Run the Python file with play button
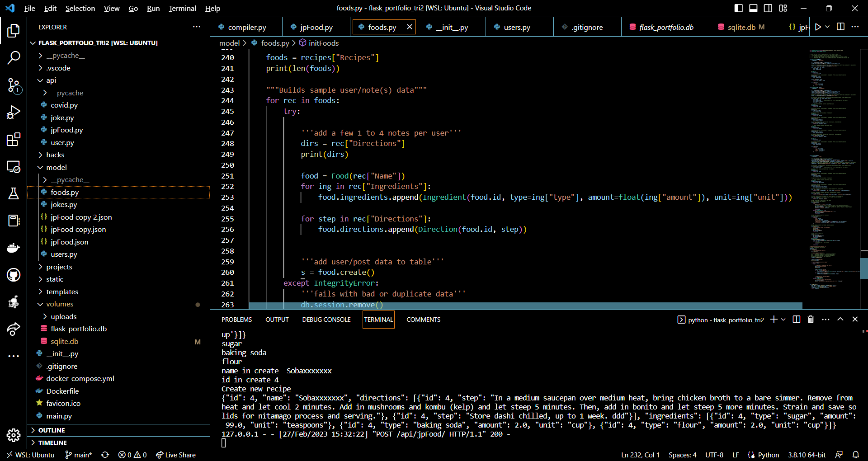The image size is (868, 461). (818, 27)
